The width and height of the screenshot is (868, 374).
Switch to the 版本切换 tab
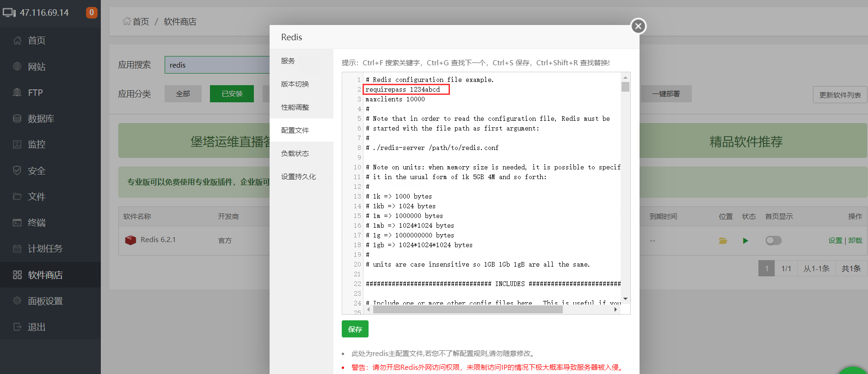[x=302, y=84]
